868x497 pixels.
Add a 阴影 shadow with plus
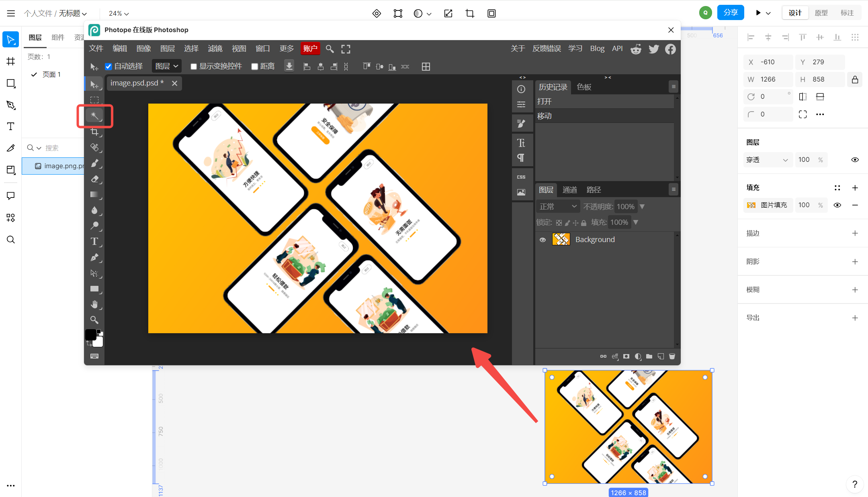pos(855,262)
